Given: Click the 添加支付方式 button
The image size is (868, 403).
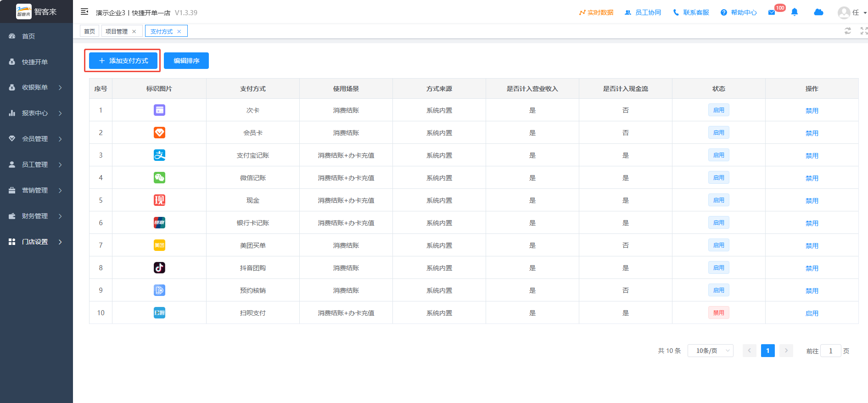Looking at the screenshot, I should coord(123,61).
